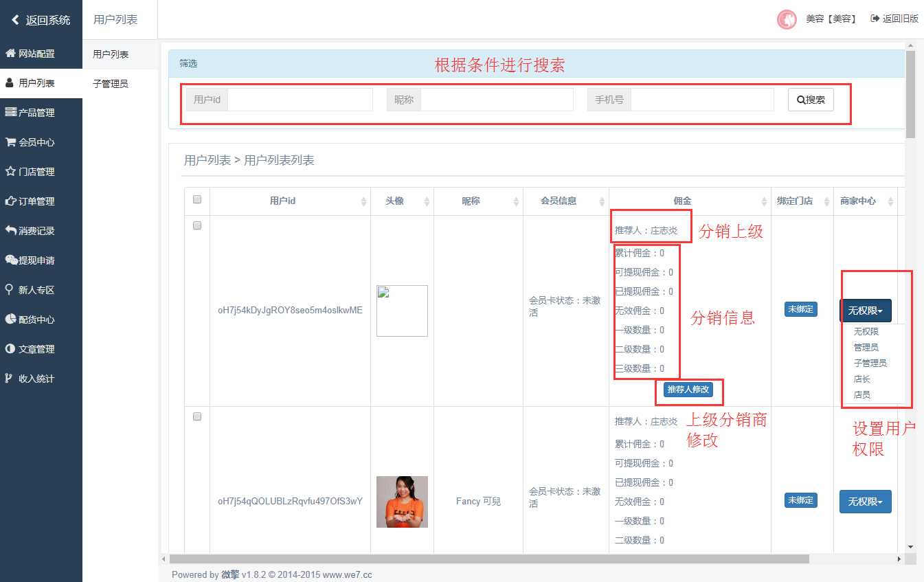The height and width of the screenshot is (582, 924).
Task: Open 消费记录 via its reply-arrow icon
Action: (10, 231)
